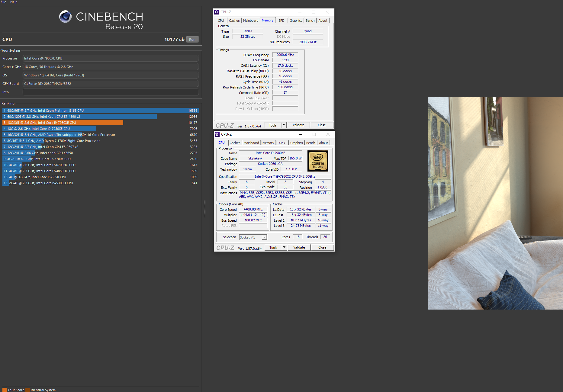
Task: Click the Info input field
Action: point(111,92)
